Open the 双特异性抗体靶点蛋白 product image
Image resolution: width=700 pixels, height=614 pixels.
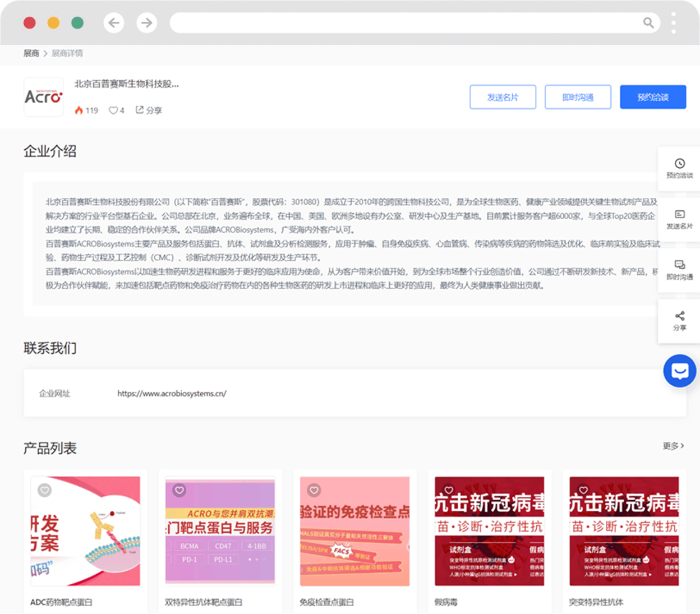point(220,531)
